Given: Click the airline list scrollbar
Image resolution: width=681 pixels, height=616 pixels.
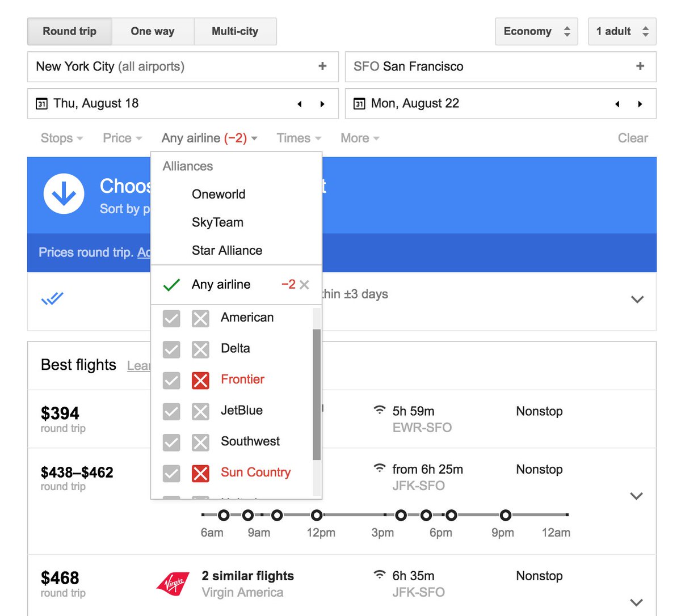Looking at the screenshot, I should [317, 395].
